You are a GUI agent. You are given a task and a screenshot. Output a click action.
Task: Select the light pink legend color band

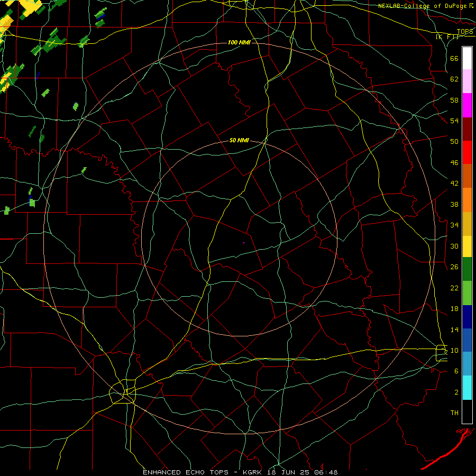pyautogui.click(x=467, y=81)
